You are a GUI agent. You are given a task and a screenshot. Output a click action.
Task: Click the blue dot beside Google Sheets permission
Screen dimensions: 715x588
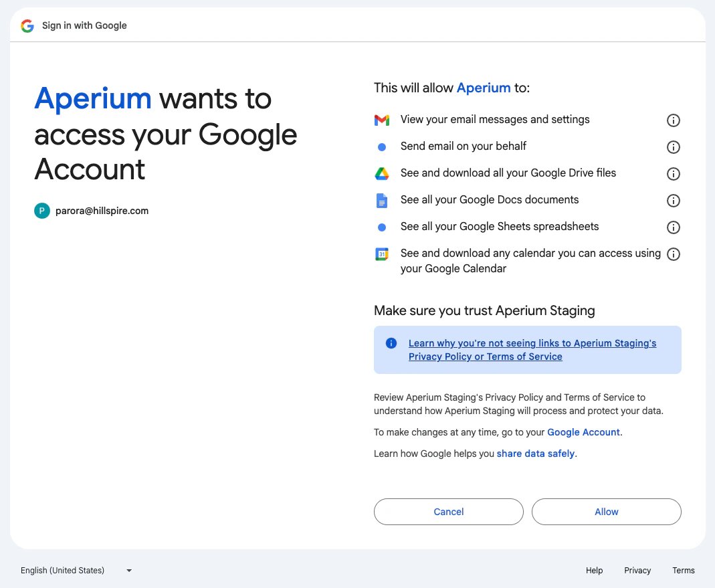(x=382, y=227)
